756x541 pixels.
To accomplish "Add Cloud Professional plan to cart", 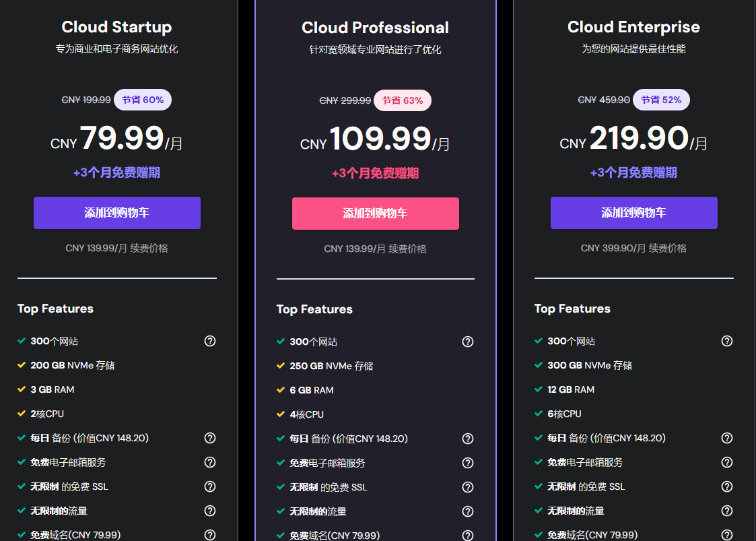I will pyautogui.click(x=376, y=214).
